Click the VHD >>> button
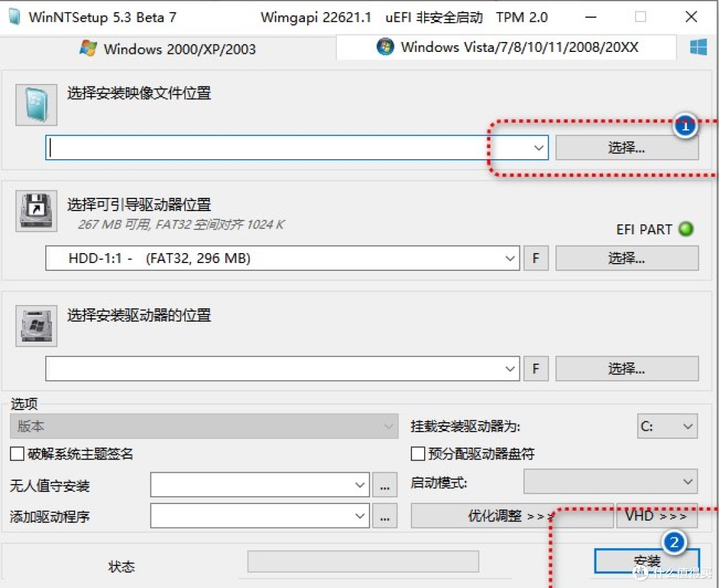 [x=657, y=515]
